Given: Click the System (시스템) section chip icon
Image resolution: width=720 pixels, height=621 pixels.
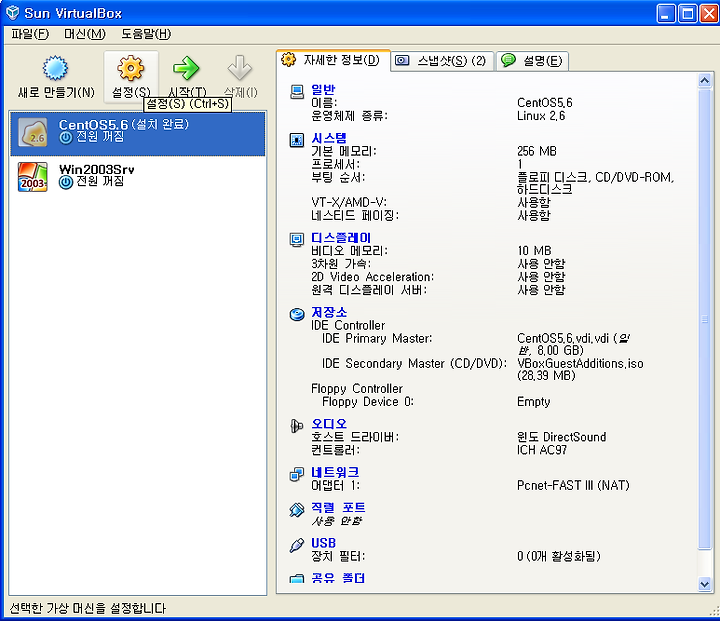Looking at the screenshot, I should click(297, 140).
